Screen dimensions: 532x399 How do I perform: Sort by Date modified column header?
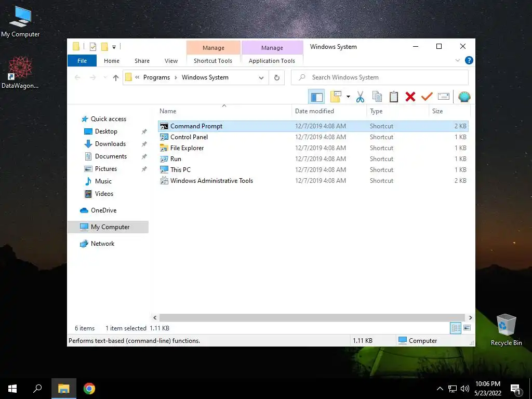329,111
